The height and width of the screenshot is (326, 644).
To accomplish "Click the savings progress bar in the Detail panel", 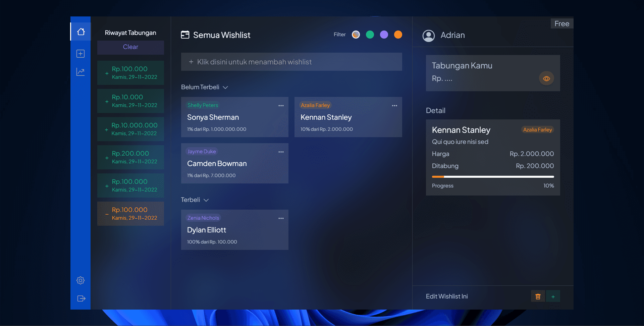I will (493, 177).
